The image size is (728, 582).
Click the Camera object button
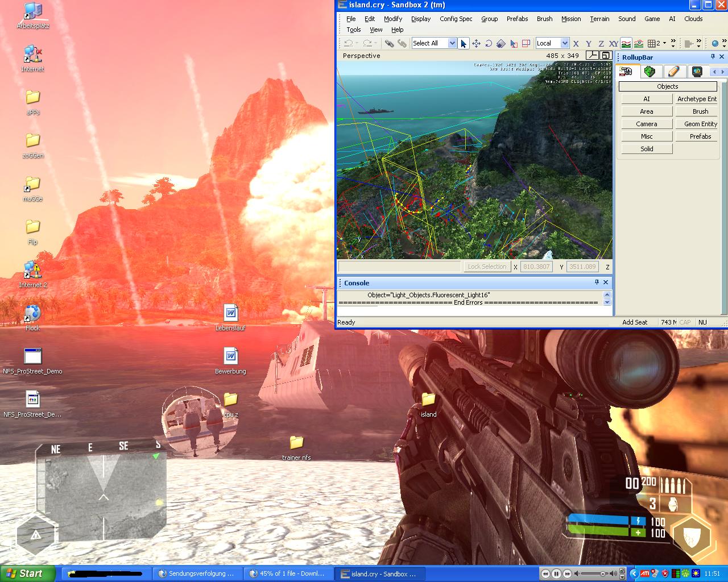[x=647, y=124]
